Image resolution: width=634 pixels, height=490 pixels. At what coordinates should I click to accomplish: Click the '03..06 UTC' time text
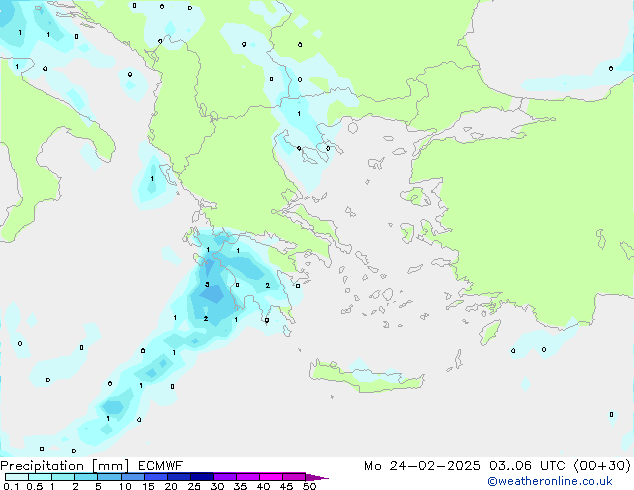(x=528, y=466)
